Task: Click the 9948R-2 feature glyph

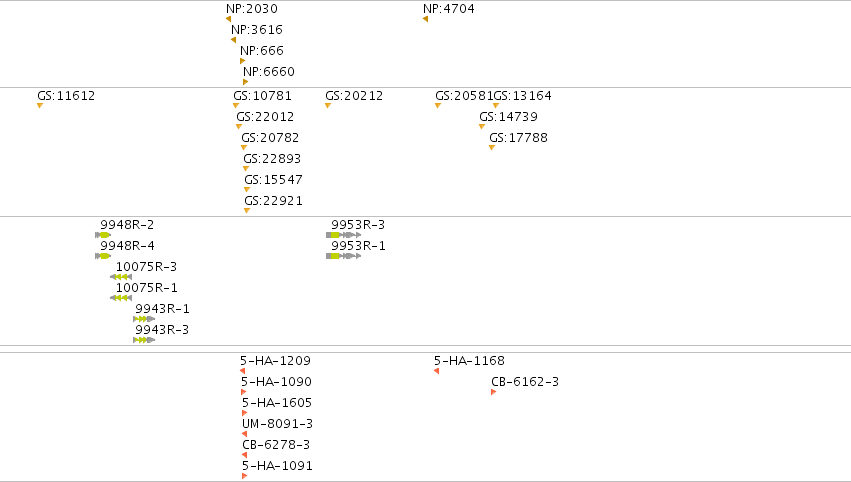Action: click(103, 235)
